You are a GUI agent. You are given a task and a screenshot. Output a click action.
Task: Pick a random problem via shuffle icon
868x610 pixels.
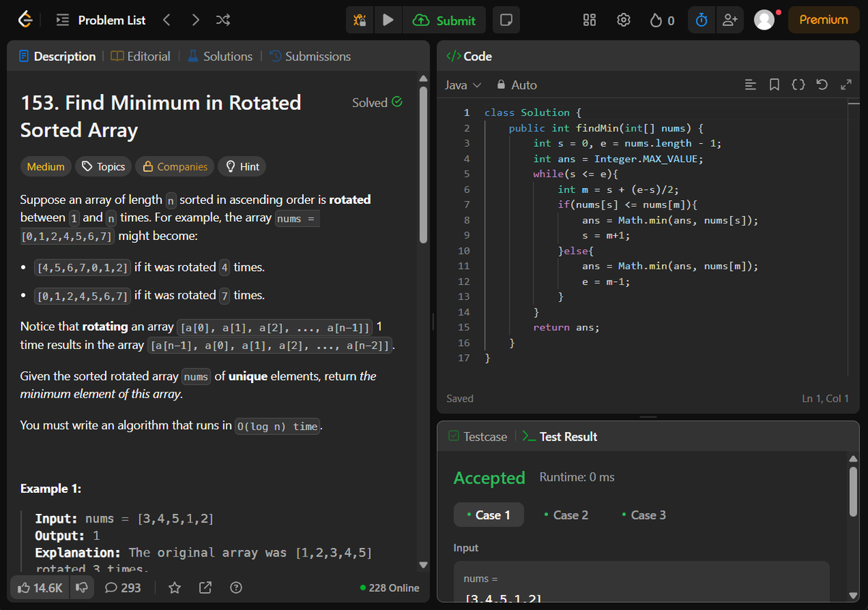[x=224, y=20]
